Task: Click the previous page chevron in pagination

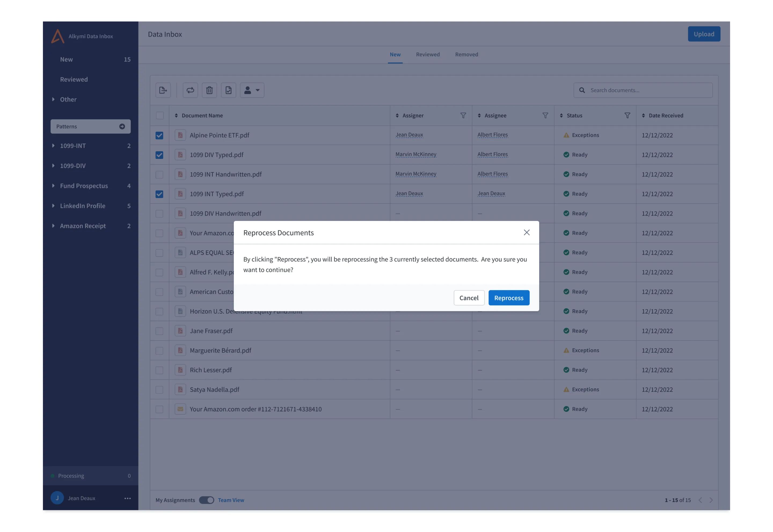Action: click(x=700, y=500)
